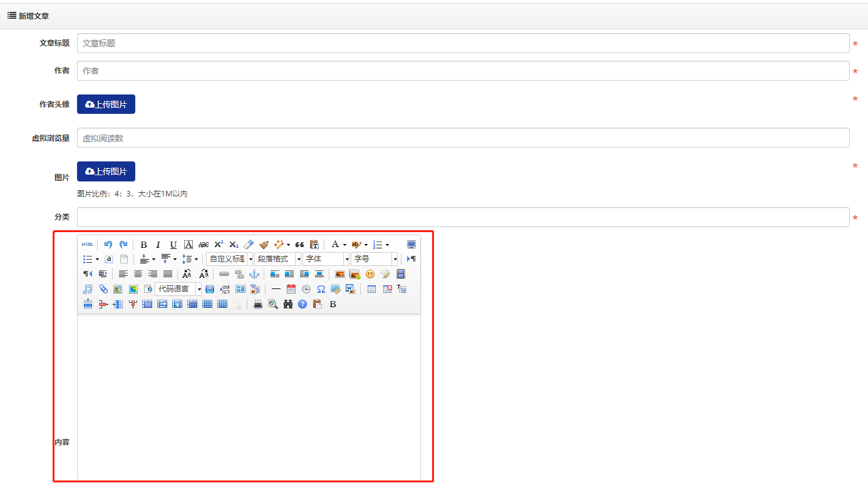Focus the 虚拟阅读数 input field

(x=463, y=138)
